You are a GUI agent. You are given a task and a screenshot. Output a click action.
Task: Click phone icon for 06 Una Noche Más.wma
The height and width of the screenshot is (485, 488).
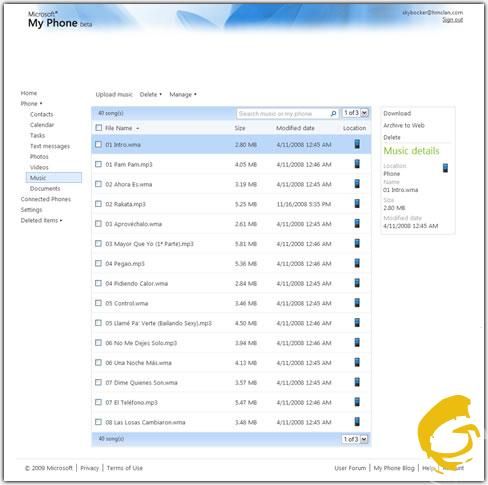click(357, 362)
